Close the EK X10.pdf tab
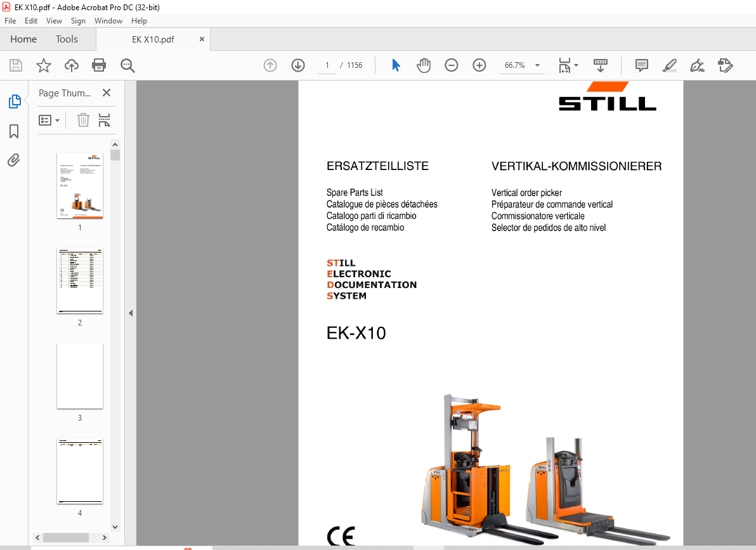The height and width of the screenshot is (550, 756). [x=202, y=39]
